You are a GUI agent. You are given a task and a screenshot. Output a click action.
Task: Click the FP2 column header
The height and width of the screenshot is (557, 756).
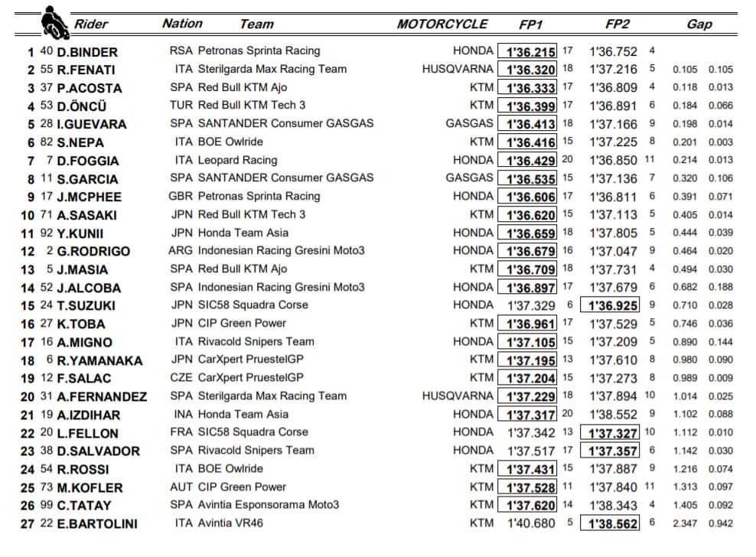(x=617, y=24)
